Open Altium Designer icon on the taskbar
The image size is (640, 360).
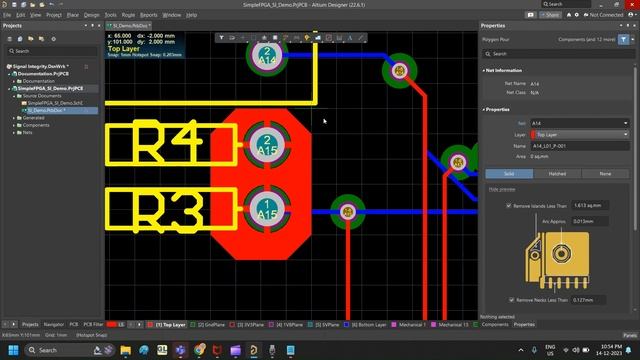tap(253, 350)
